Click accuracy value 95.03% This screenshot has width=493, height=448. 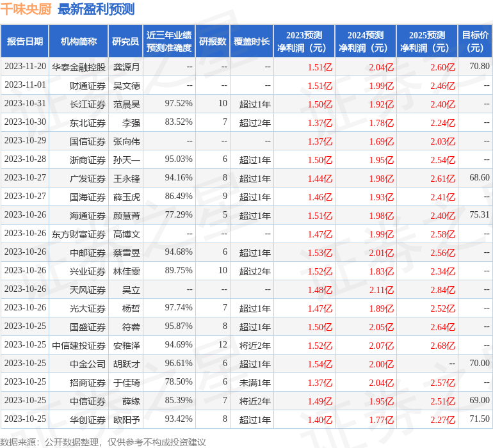(179, 159)
